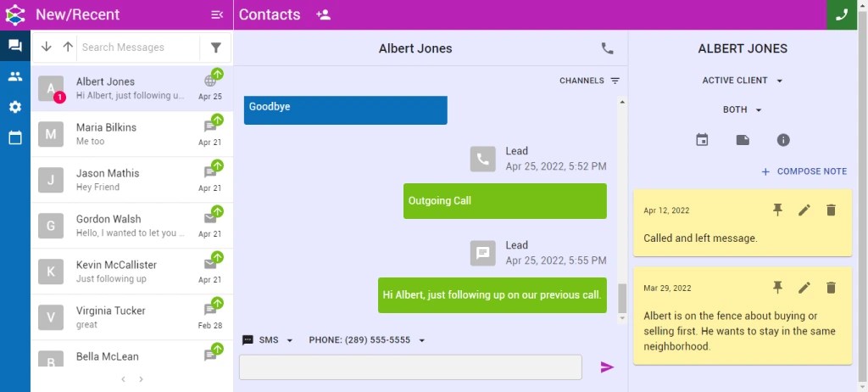Click the conversation scrollbar thumb
This screenshot has height=392, width=868.
622,299
